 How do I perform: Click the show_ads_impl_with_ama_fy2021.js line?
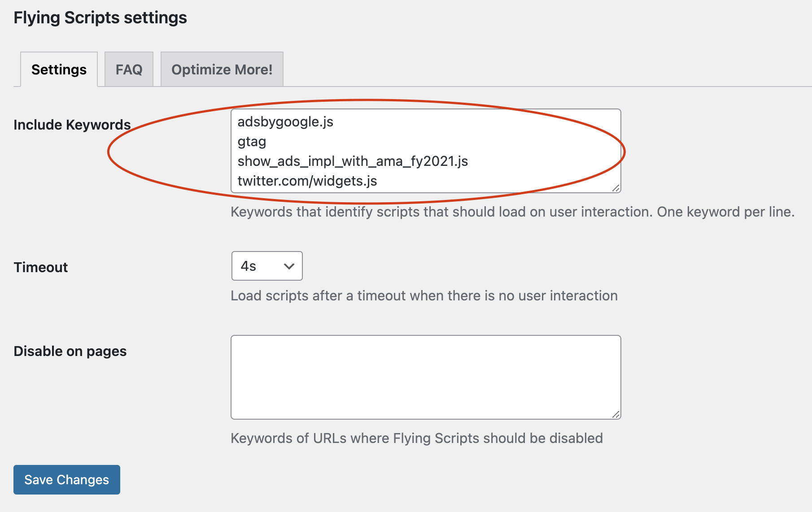click(x=353, y=161)
